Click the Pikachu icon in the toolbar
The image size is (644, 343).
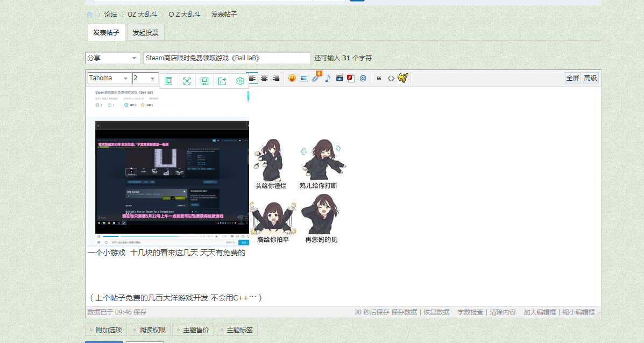pos(403,78)
